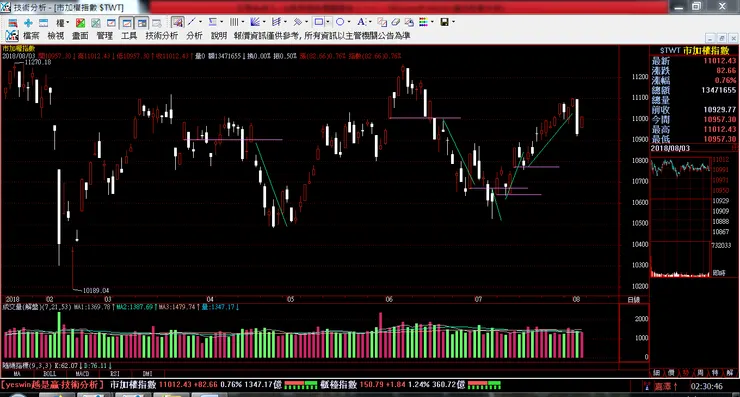
Task: Select the 特 tab in quote panel
Action: 715,372
